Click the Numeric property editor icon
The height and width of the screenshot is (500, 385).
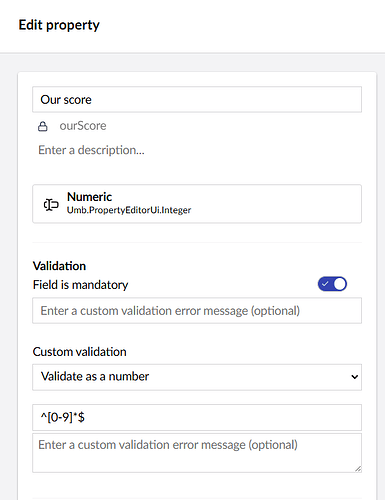51,204
